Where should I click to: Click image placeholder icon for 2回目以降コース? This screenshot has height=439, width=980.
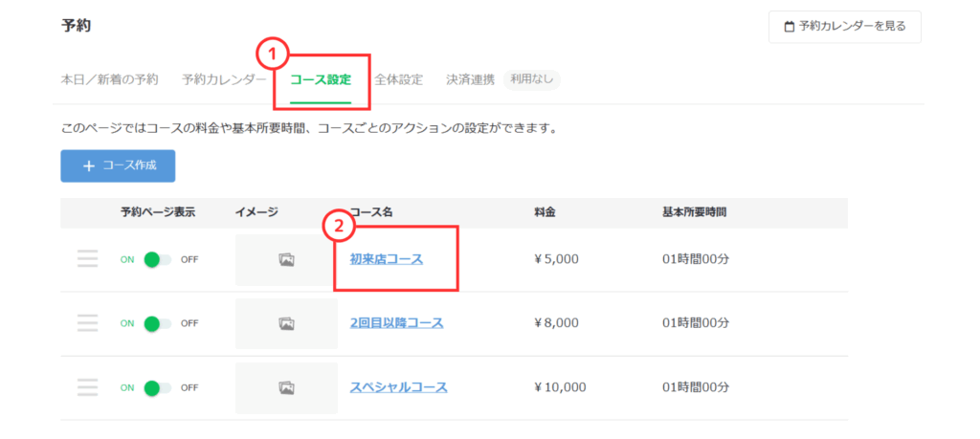pyautogui.click(x=286, y=323)
